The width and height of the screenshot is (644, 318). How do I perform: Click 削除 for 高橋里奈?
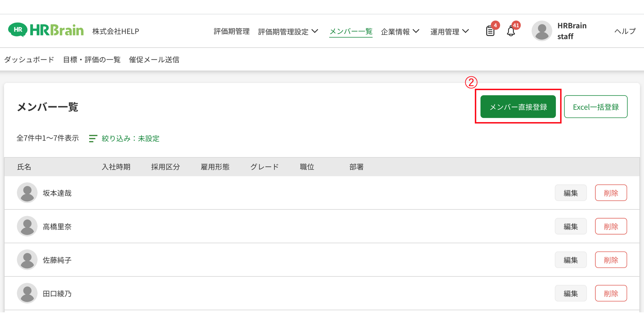(x=611, y=226)
